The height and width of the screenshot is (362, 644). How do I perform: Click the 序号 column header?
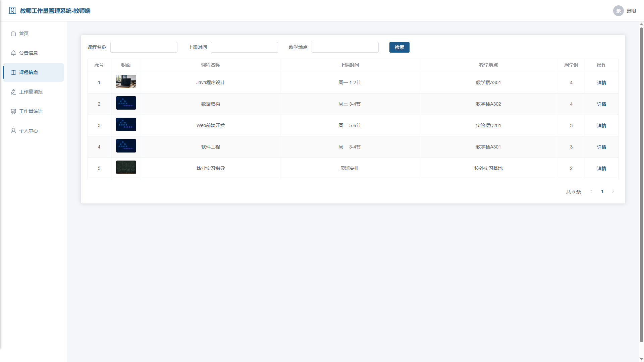click(x=99, y=65)
